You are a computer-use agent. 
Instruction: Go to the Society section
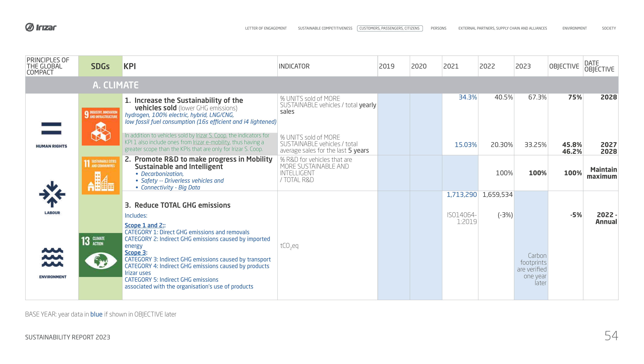[609, 28]
